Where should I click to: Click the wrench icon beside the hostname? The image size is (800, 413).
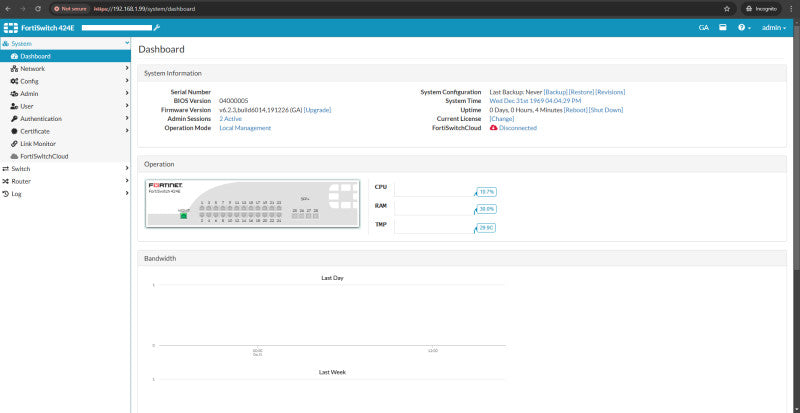tap(157, 28)
